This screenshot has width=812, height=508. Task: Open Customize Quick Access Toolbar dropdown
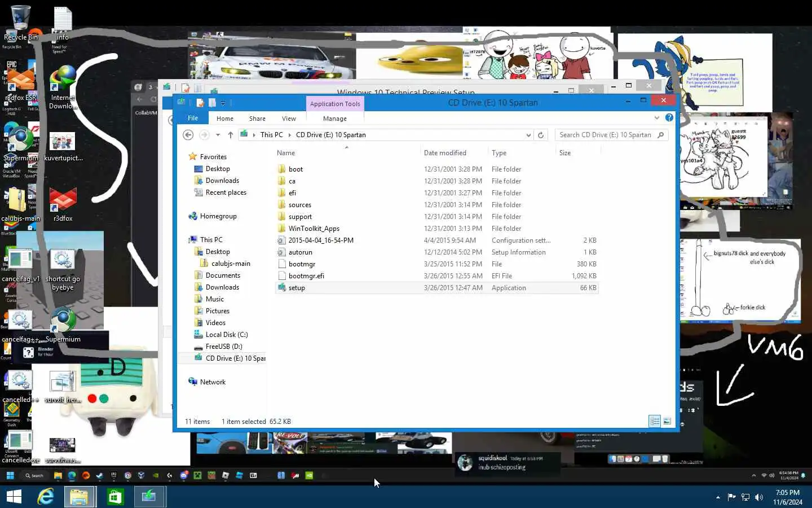(x=223, y=103)
